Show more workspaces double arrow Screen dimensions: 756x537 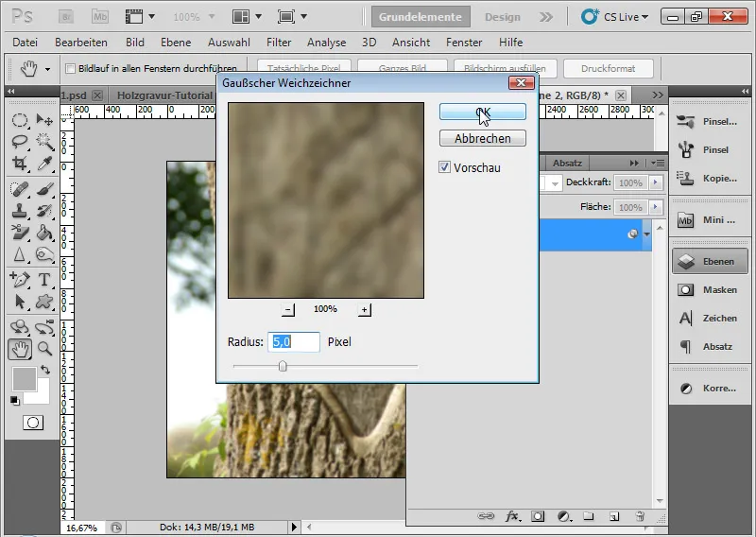coord(546,17)
